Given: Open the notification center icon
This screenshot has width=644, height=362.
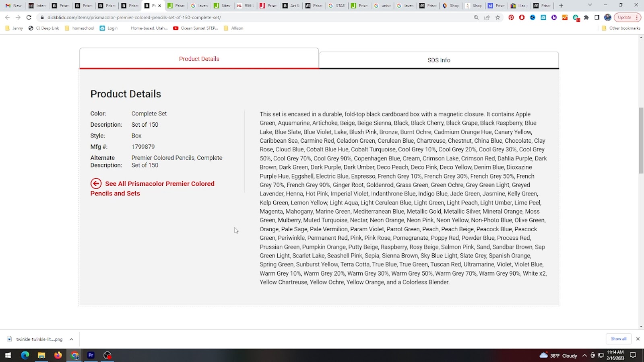Looking at the screenshot, I should [x=633, y=355].
